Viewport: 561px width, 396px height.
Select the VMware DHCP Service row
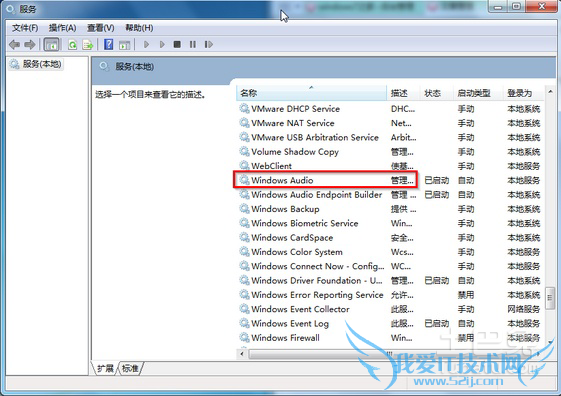390,109
